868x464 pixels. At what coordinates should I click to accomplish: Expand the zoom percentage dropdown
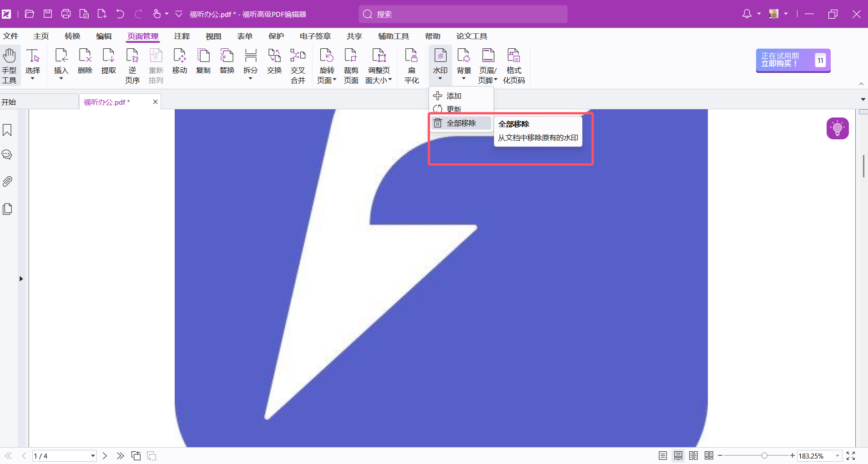pos(837,456)
